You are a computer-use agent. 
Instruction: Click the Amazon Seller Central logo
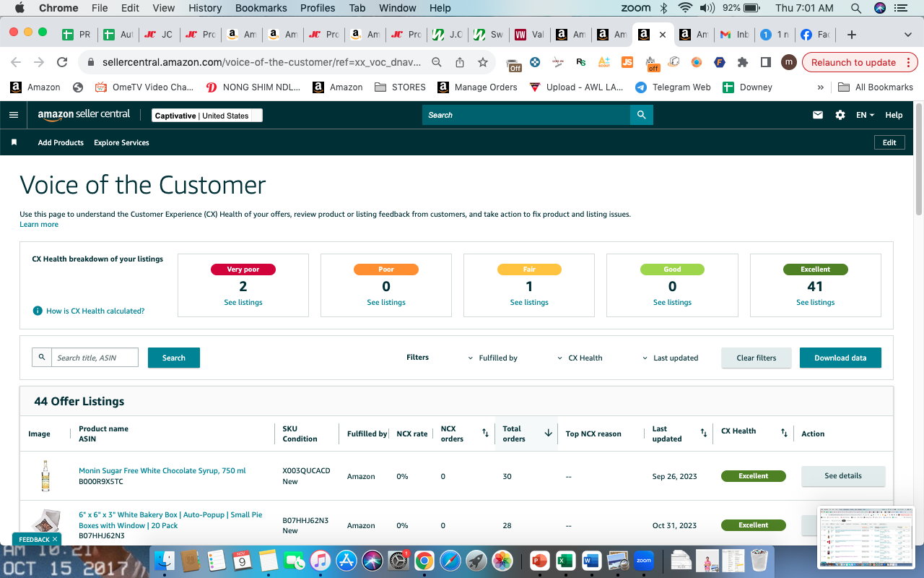(84, 115)
